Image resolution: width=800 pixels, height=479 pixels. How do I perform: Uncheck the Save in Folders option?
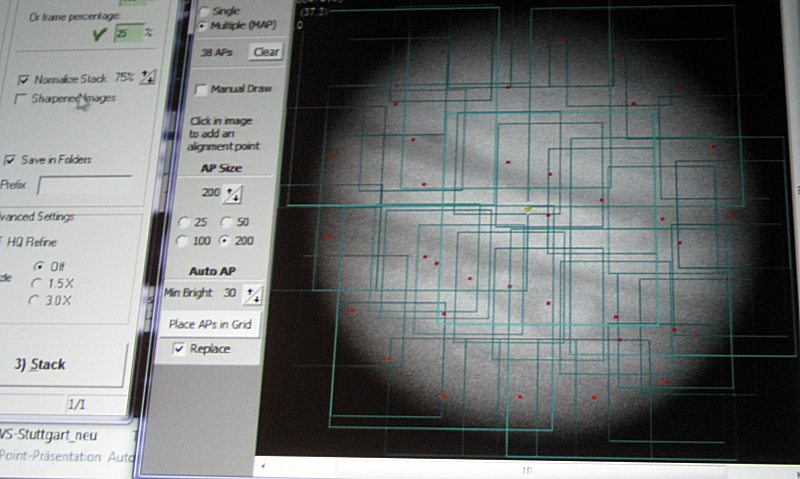point(11,160)
